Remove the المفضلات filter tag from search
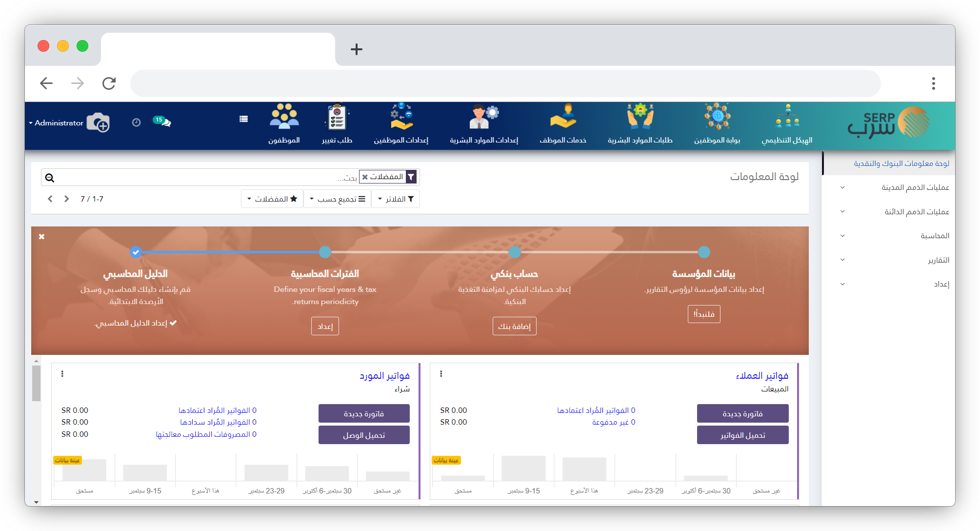 tap(365, 177)
